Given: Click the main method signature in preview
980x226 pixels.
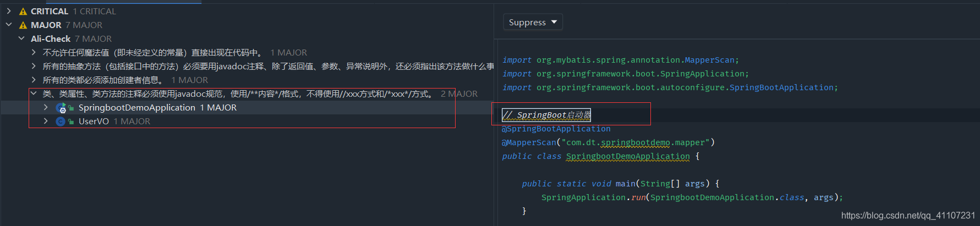Looking at the screenshot, I should (621, 184).
